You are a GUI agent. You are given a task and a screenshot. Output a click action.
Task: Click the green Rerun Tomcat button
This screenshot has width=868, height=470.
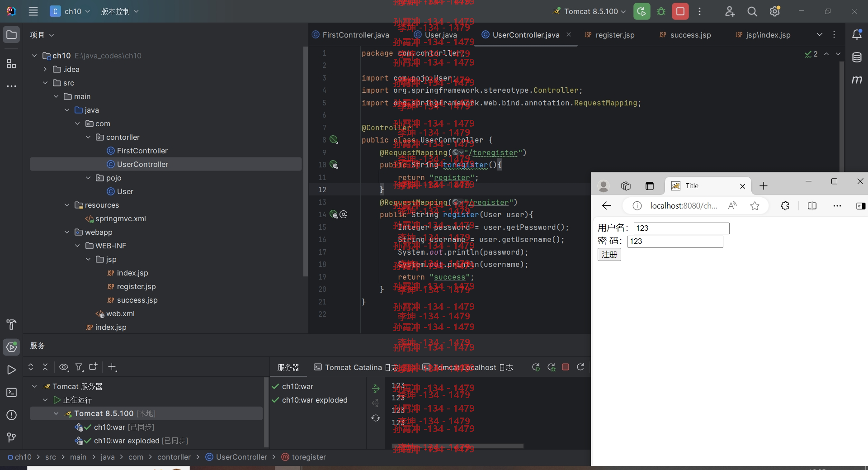coord(642,11)
